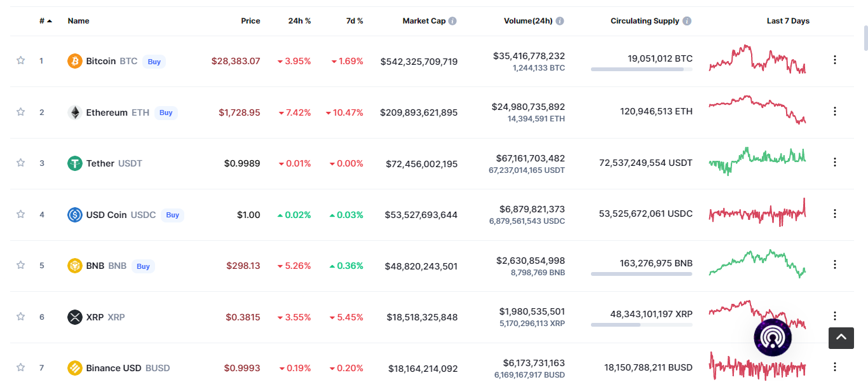Expand the more options menu for BNB
The width and height of the screenshot is (868, 389).
(x=835, y=264)
